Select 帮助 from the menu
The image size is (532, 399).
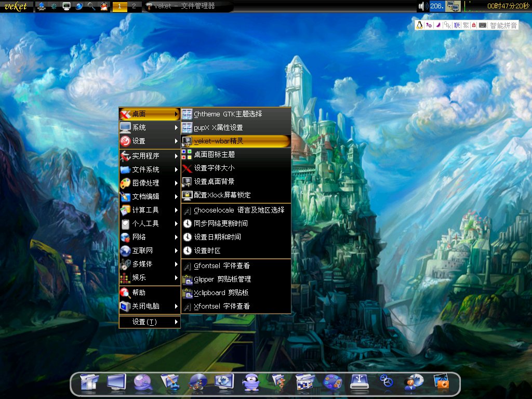click(149, 293)
